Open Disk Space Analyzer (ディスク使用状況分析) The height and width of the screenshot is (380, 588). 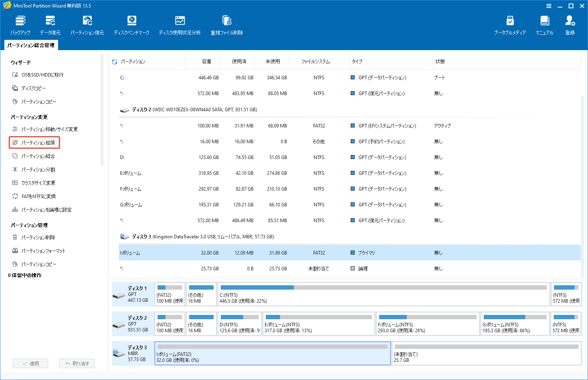pos(180,24)
